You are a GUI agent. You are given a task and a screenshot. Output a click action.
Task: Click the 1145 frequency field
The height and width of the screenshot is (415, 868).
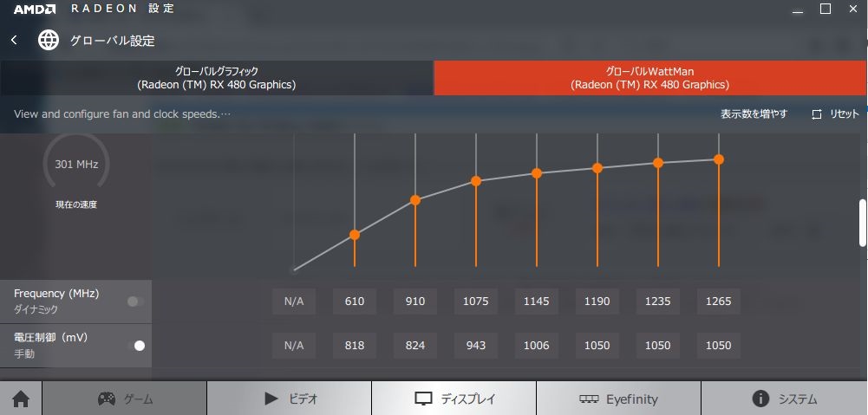[x=537, y=301]
